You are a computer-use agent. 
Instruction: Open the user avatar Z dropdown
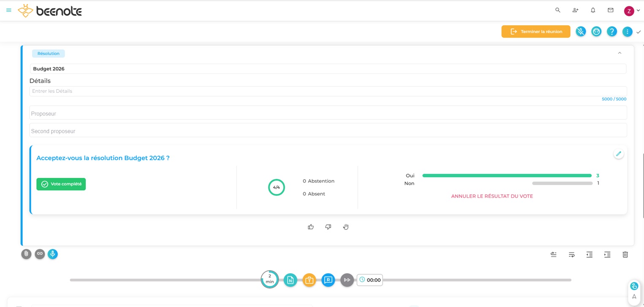tap(631, 11)
